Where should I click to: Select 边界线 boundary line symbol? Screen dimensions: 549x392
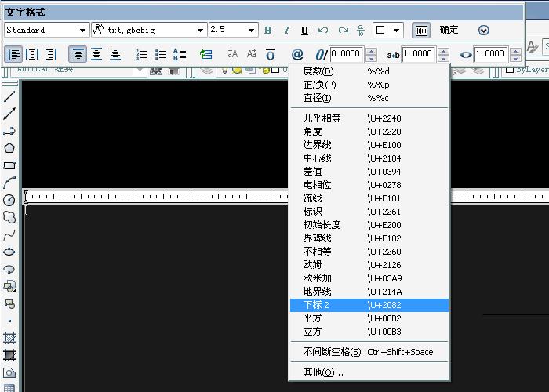pos(369,145)
